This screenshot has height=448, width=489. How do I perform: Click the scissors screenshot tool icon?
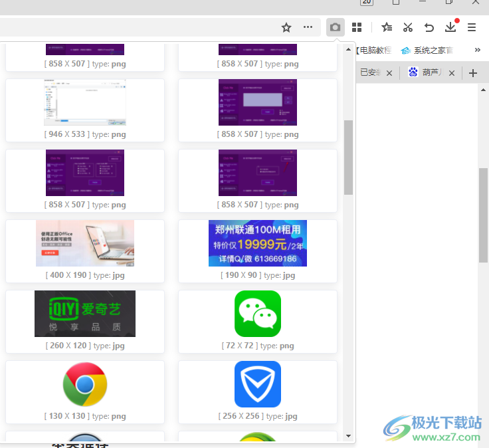pyautogui.click(x=407, y=27)
